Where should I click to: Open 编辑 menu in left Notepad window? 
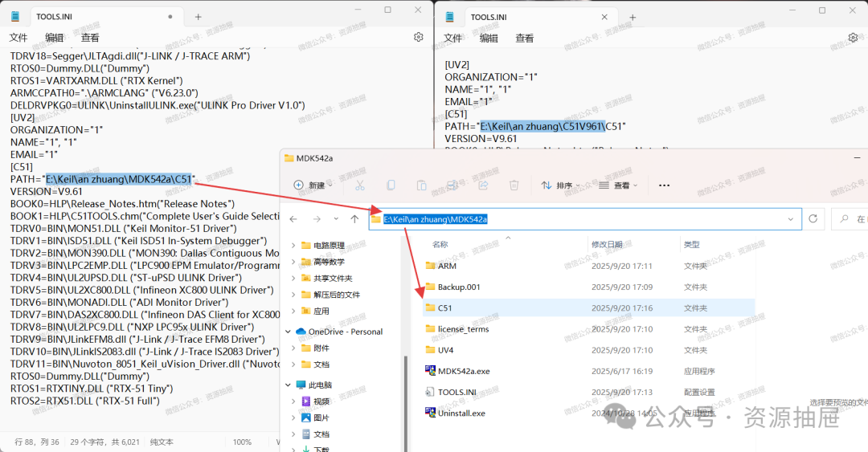[x=55, y=38]
